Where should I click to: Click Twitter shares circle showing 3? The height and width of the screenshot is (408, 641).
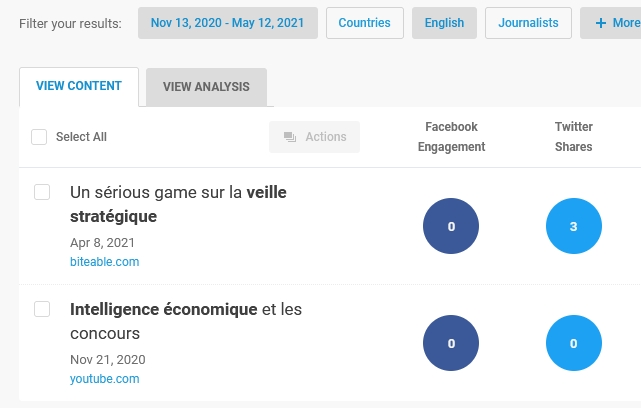574,226
